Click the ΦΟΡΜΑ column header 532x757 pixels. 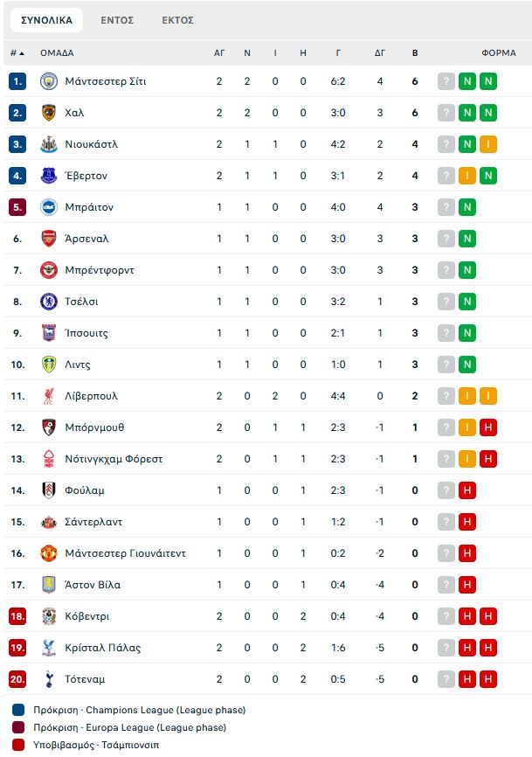[499, 53]
